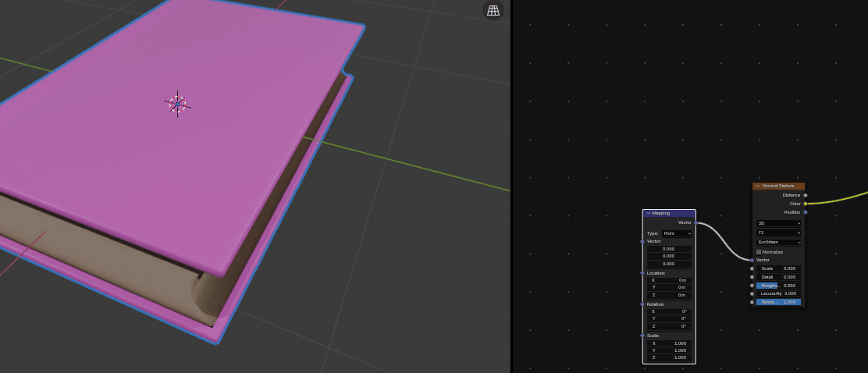Click the Scale input socket on Voronoi node
This screenshot has width=868, height=373.
752,268
